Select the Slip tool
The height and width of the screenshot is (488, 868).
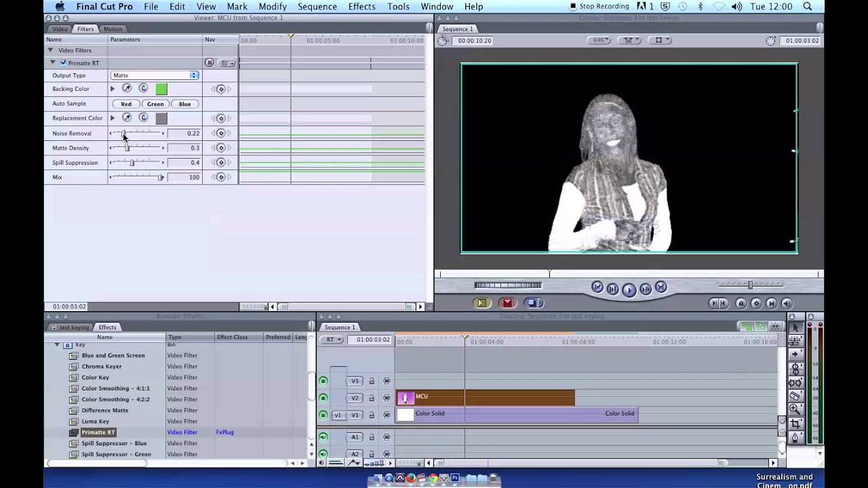click(795, 382)
